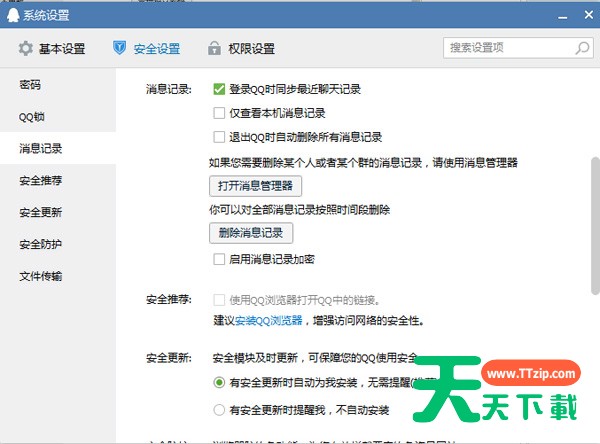
Task: Click the gear icon for basic settings
Action: pos(26,49)
